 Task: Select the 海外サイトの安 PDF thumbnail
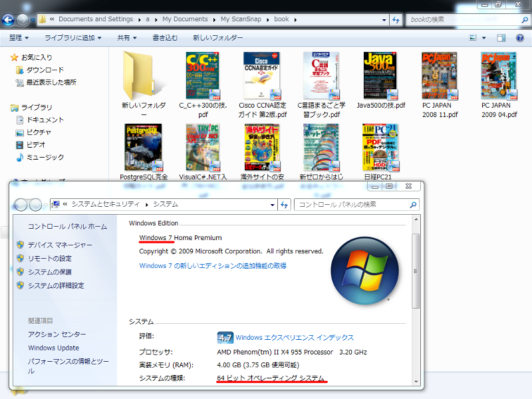262,147
